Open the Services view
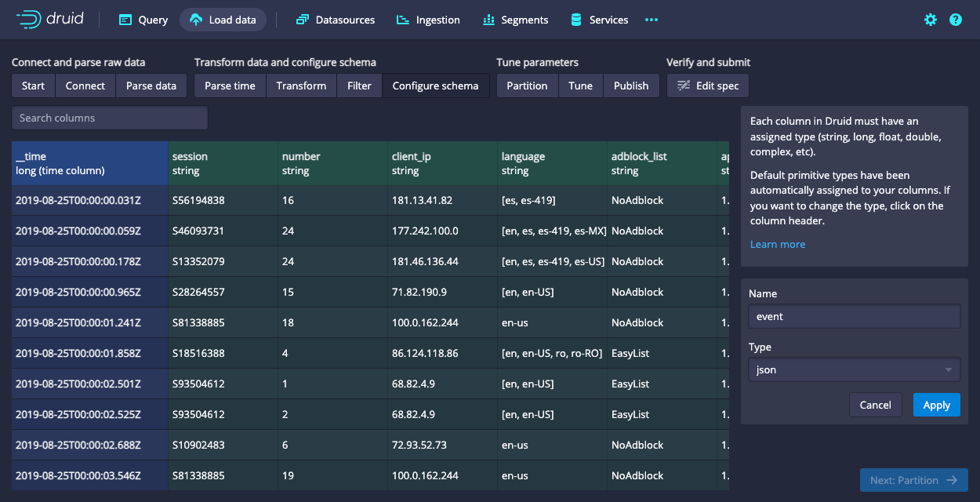Viewport: 980px width, 502px height. pos(600,20)
